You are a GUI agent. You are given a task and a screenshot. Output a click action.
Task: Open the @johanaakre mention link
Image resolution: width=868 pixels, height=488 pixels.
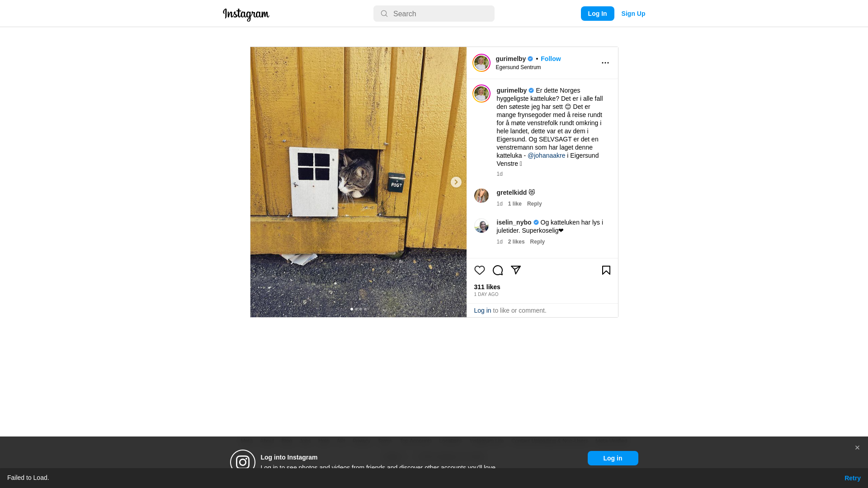[546, 155]
